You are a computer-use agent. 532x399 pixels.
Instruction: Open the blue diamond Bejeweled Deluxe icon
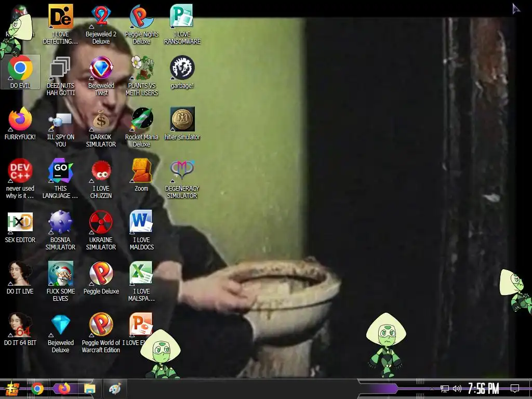(x=60, y=325)
